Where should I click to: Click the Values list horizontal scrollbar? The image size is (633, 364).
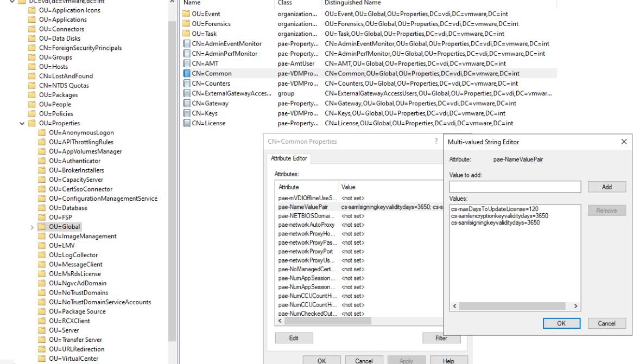point(516,306)
